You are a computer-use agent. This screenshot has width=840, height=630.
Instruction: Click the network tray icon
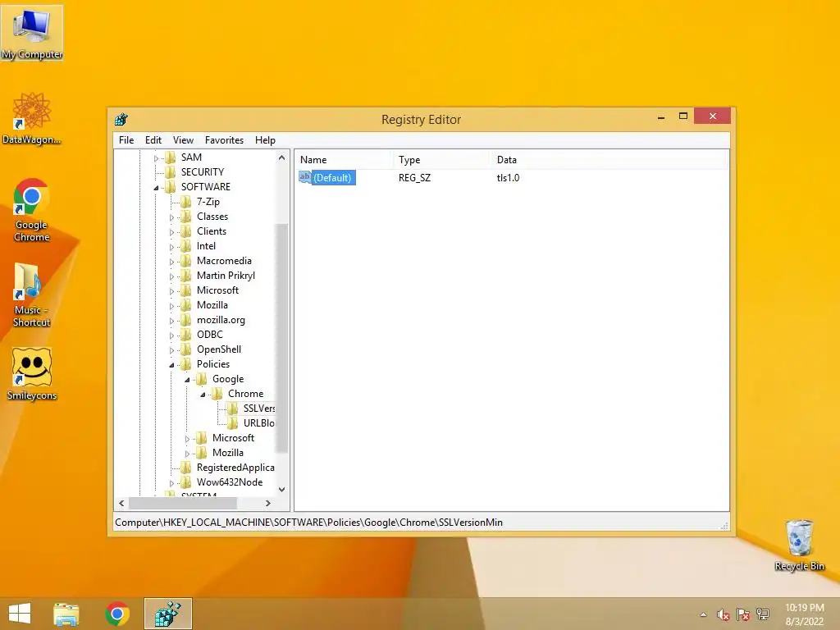[763, 614]
